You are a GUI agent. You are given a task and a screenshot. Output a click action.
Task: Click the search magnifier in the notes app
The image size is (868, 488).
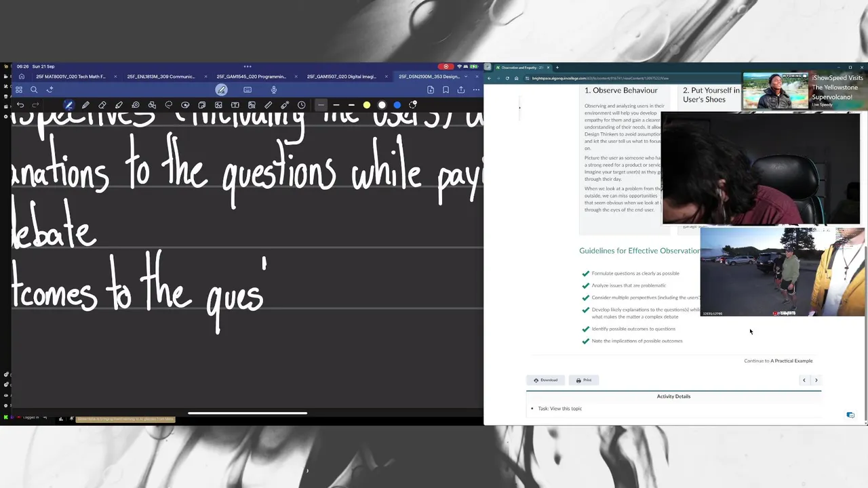(34, 89)
